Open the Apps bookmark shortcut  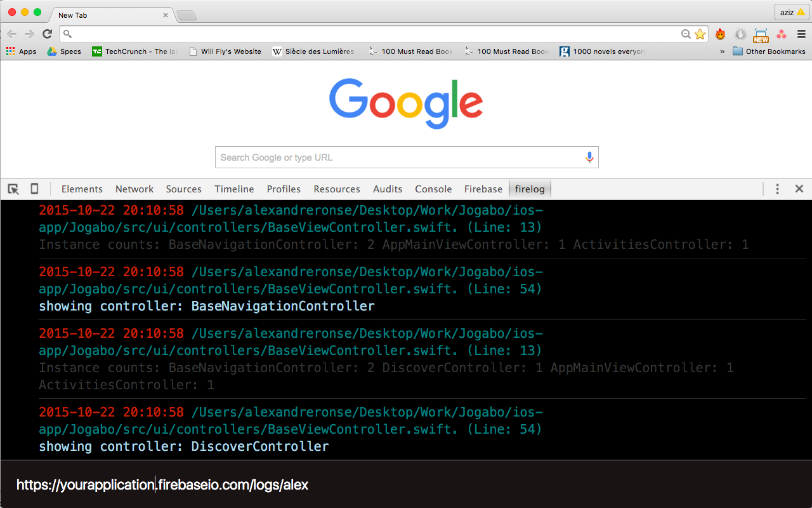click(x=21, y=51)
